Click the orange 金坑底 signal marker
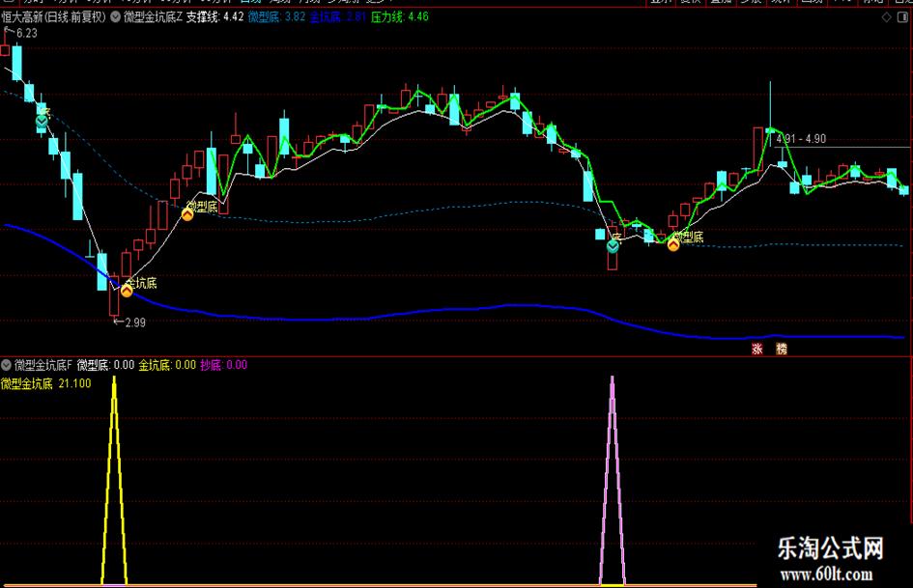913x588 pixels. (x=127, y=290)
